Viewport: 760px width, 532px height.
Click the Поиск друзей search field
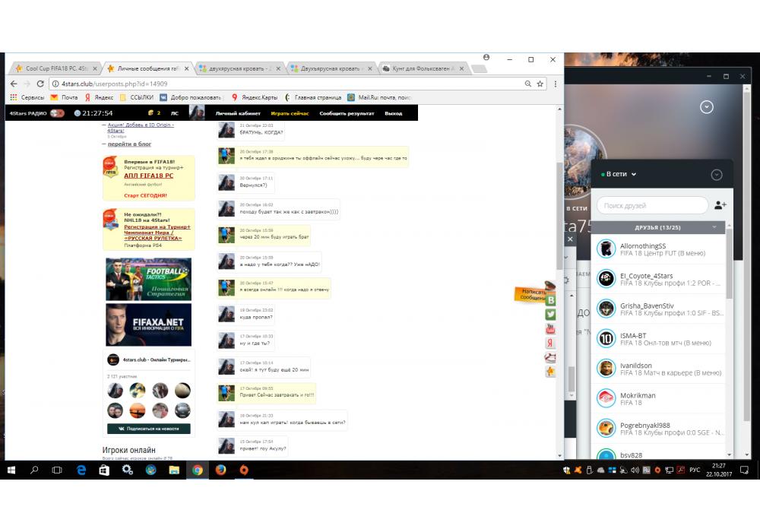point(652,205)
